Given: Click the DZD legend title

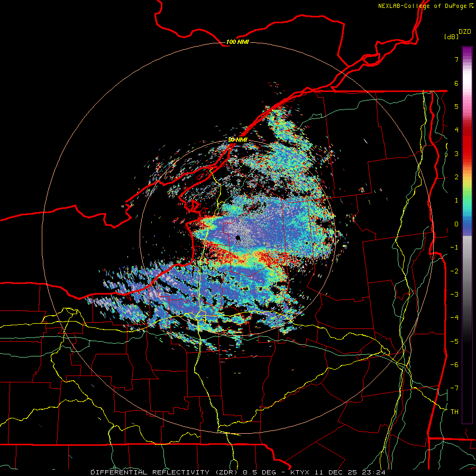Looking at the screenshot, I should pyautogui.click(x=465, y=32).
